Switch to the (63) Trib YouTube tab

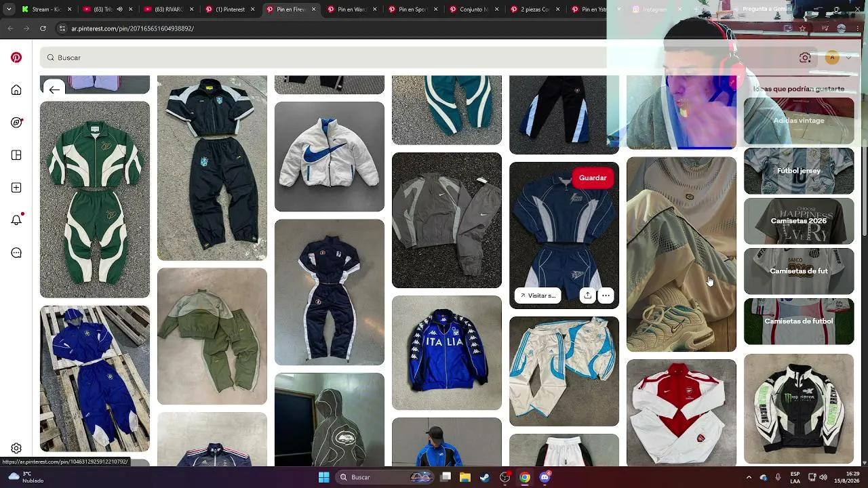point(108,9)
